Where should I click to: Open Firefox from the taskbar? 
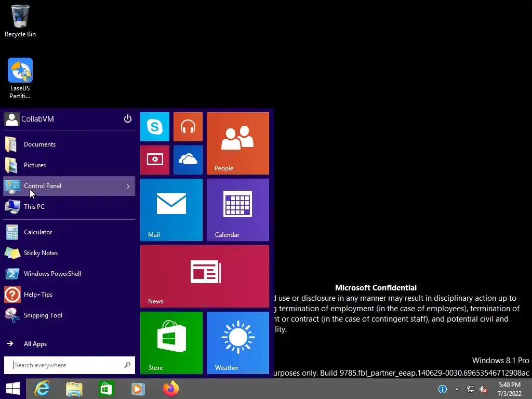tap(170, 389)
